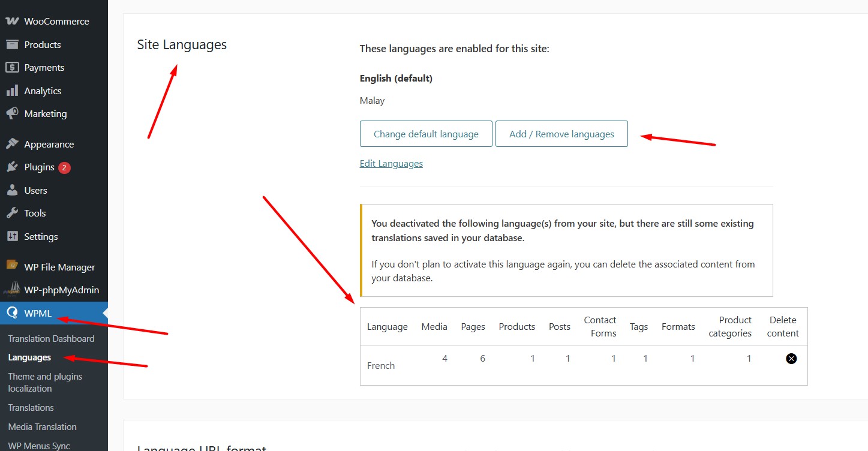Screen dimensions: 868x451
Task: Click the Marketing megaphone icon
Action: 12,113
